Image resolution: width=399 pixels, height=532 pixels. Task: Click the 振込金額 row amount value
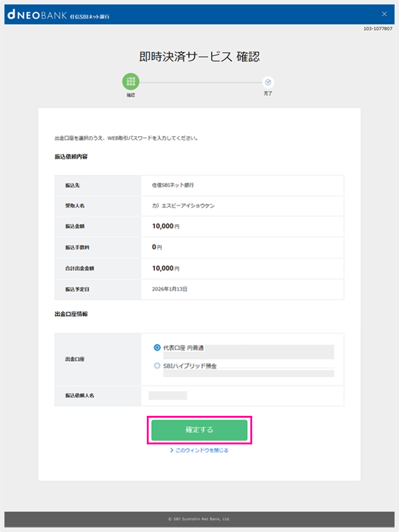pyautogui.click(x=165, y=226)
